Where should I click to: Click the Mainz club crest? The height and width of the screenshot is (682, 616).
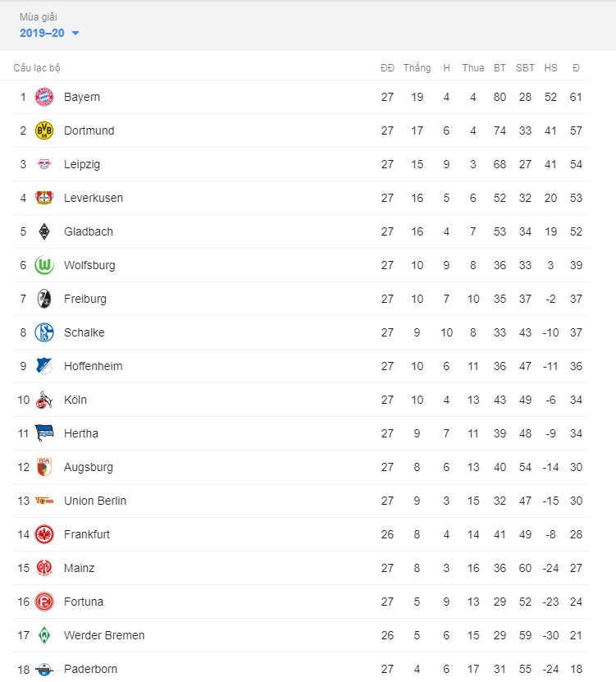point(44,568)
